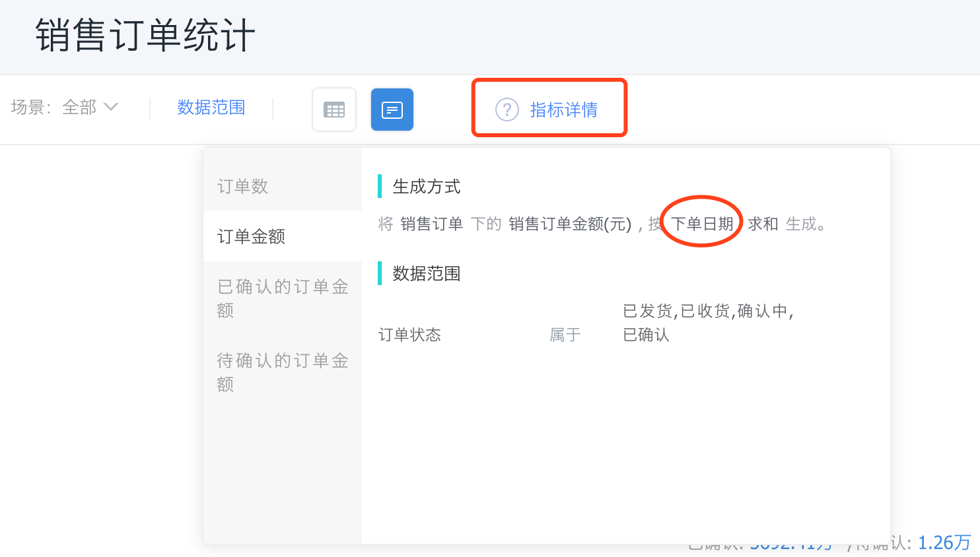Open the 数据范围 link in toolbar

pos(211,108)
